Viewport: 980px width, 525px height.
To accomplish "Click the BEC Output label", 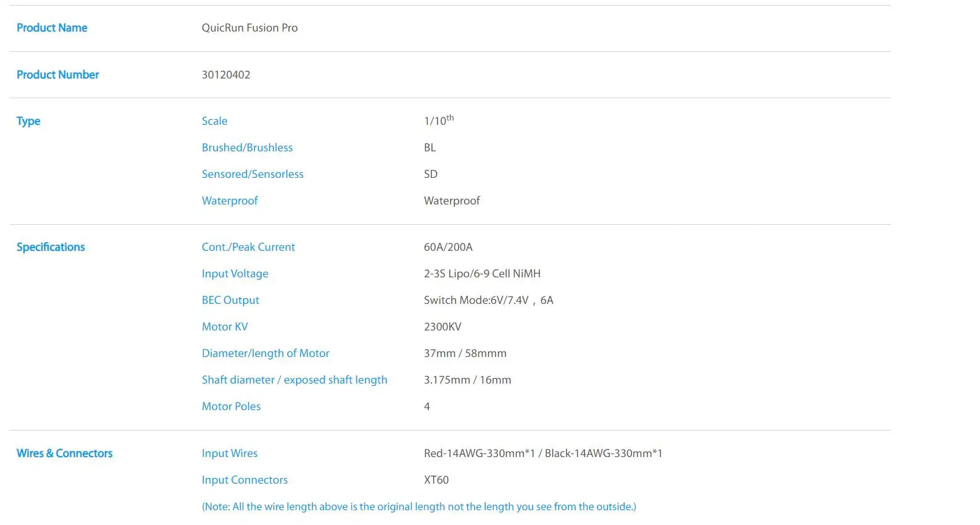I will coord(230,300).
